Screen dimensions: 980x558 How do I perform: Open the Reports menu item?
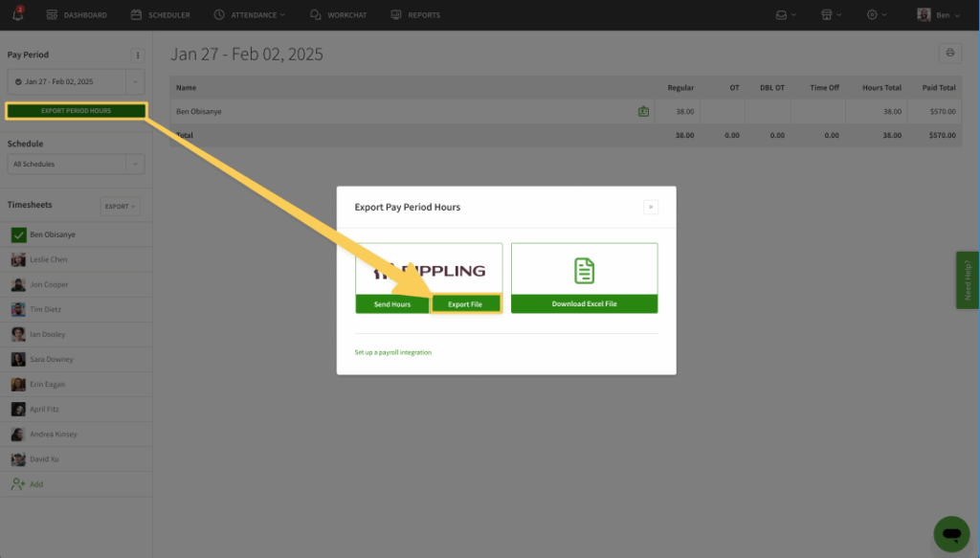415,15
